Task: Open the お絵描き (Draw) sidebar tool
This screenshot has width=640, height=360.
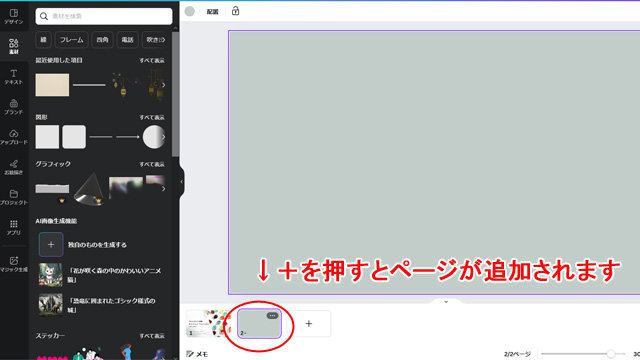Action: pos(14,167)
